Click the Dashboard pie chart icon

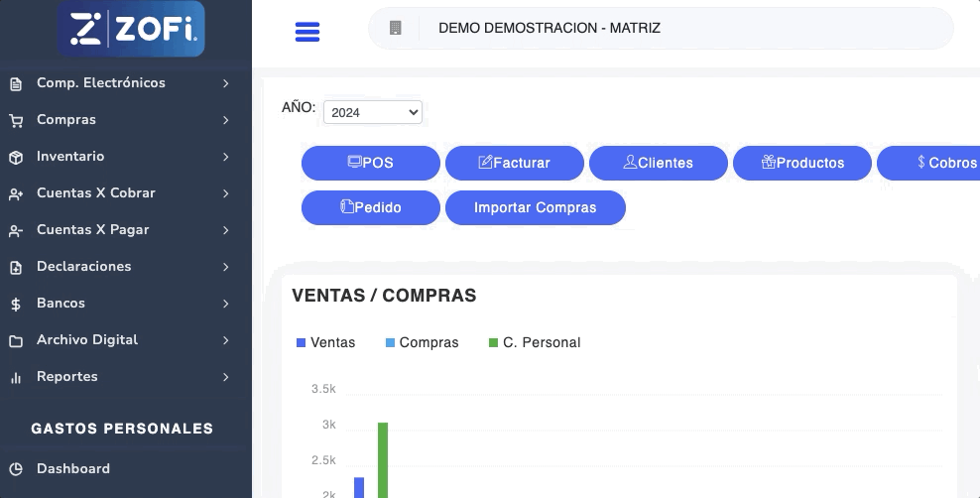coord(16,469)
